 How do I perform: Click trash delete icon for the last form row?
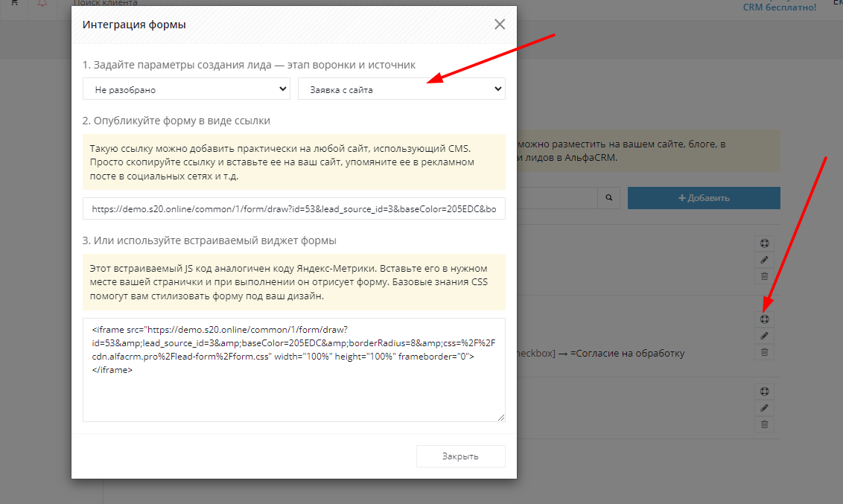pyautogui.click(x=765, y=425)
